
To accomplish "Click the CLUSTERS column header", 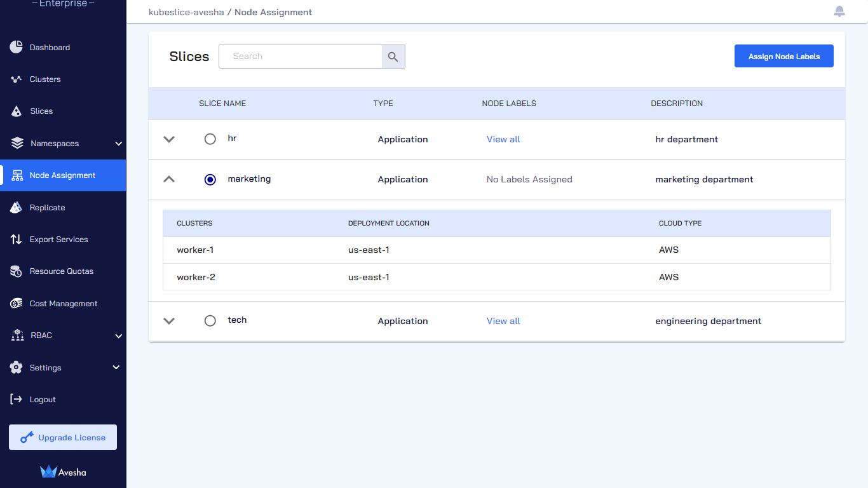I will pyautogui.click(x=194, y=224).
